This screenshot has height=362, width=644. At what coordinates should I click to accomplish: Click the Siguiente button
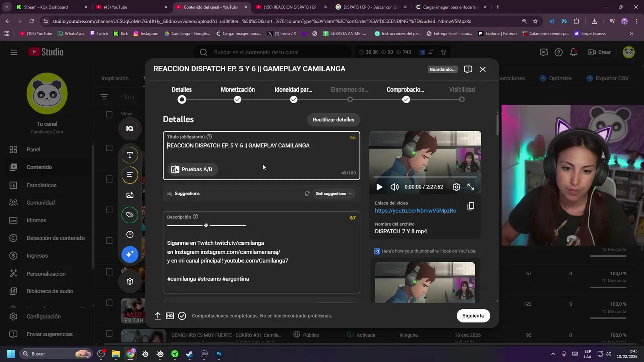point(473,316)
